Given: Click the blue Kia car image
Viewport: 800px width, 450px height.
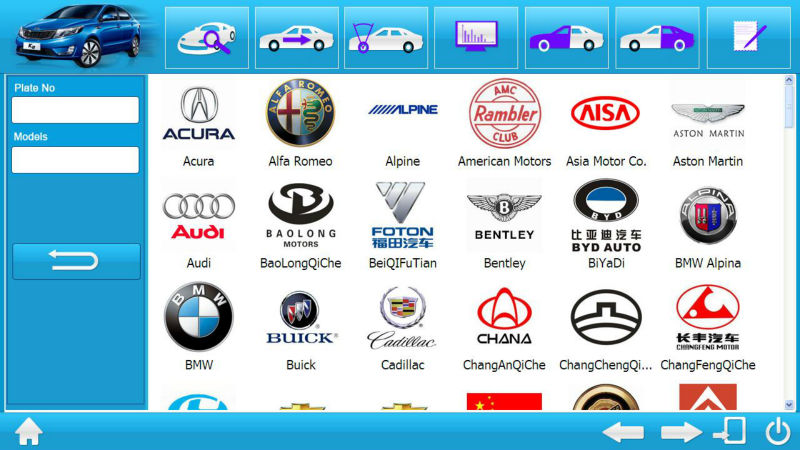Looking at the screenshot, I should 78,36.
